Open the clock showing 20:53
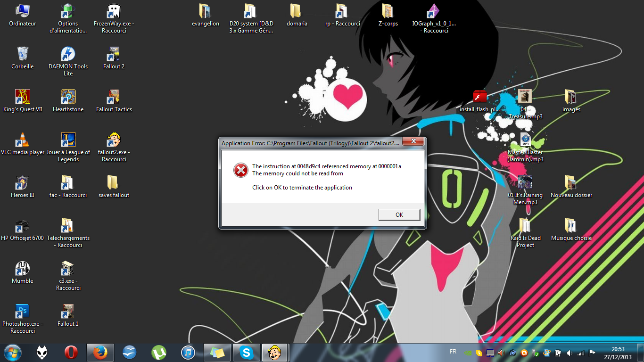The width and height of the screenshot is (644, 362). pyautogui.click(x=618, y=353)
